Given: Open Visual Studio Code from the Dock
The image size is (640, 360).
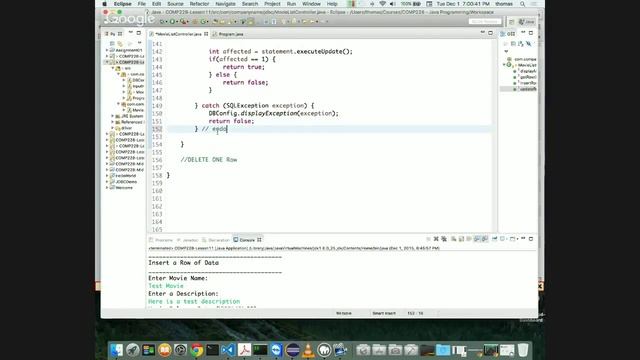Looking at the screenshot, I should [229, 350].
